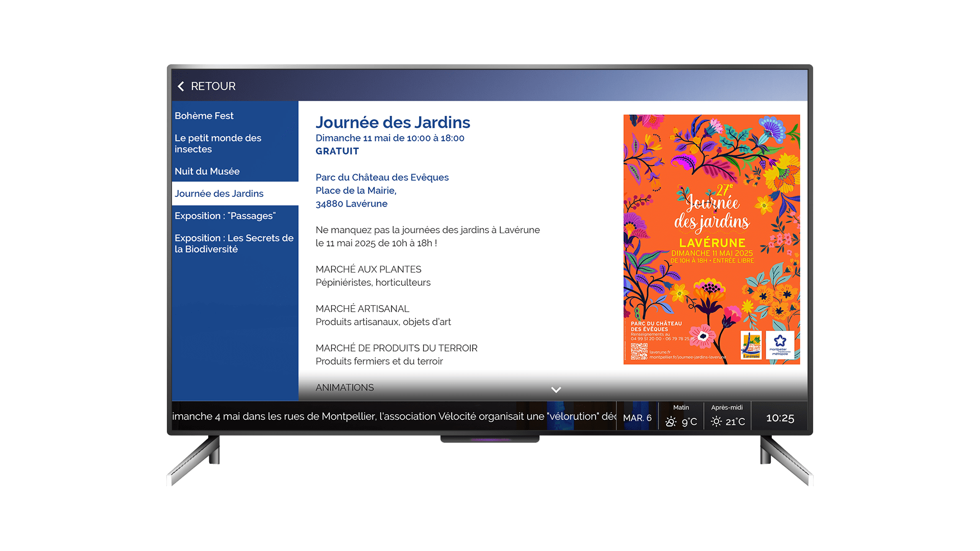
Task: Click the 10:25 clock display
Action: click(x=780, y=418)
